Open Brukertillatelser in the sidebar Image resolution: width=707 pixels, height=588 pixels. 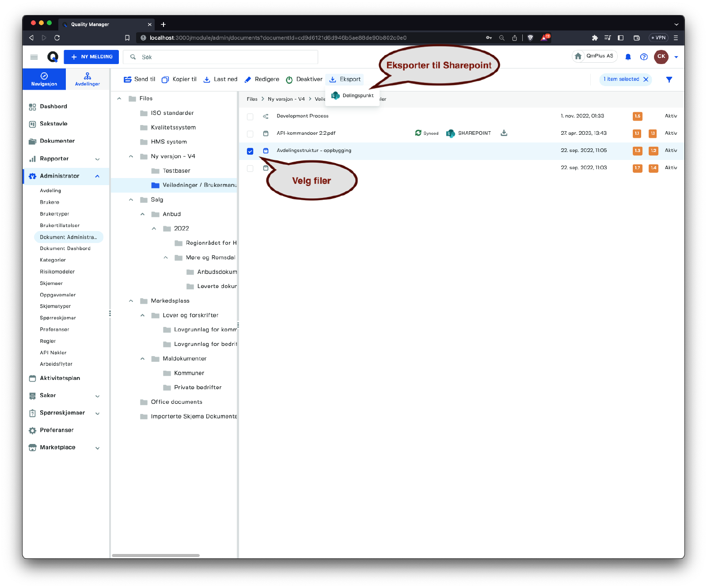[60, 225]
